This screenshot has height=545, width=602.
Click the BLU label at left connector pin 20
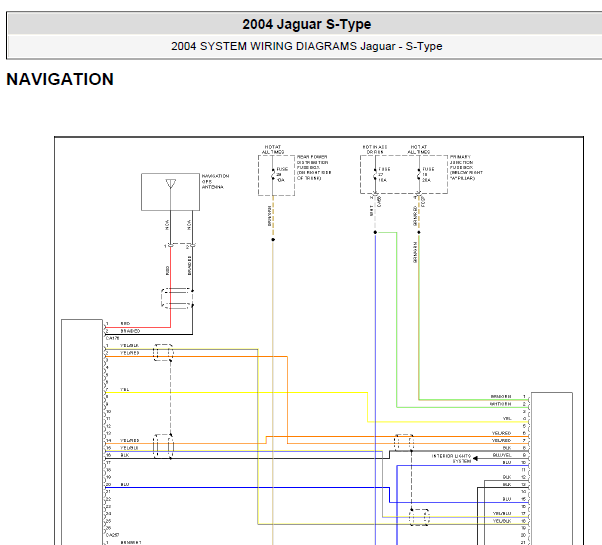pyautogui.click(x=125, y=484)
